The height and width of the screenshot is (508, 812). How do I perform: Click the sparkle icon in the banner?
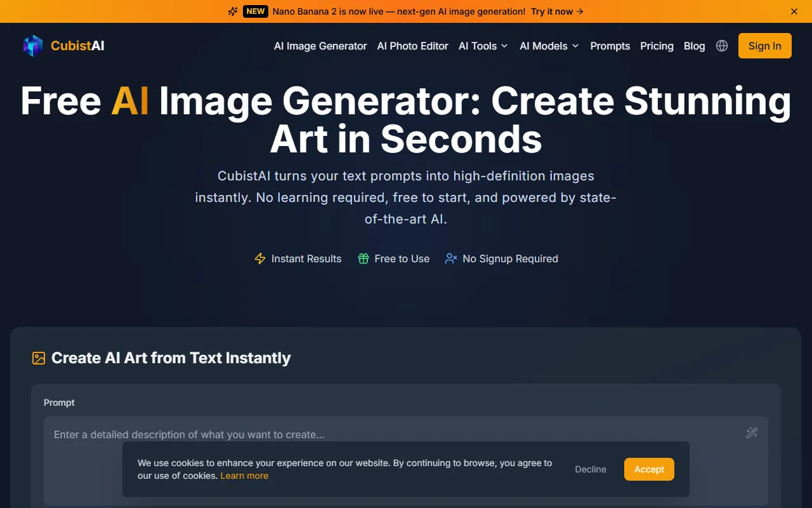pyautogui.click(x=233, y=11)
